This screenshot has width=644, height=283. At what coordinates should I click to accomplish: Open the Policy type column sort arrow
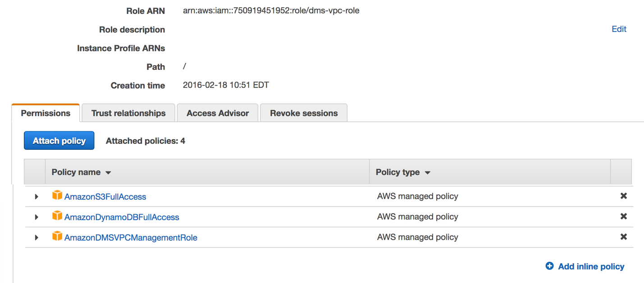tap(428, 173)
